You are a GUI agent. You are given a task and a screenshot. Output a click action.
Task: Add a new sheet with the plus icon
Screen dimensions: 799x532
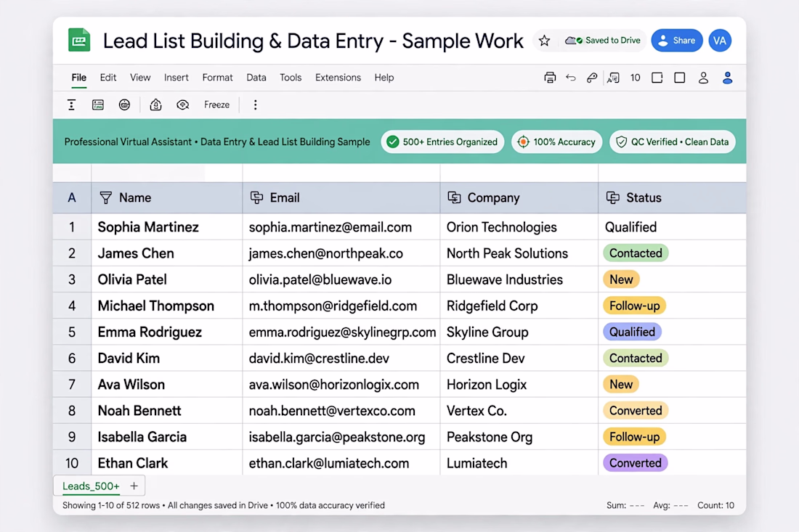pos(134,486)
